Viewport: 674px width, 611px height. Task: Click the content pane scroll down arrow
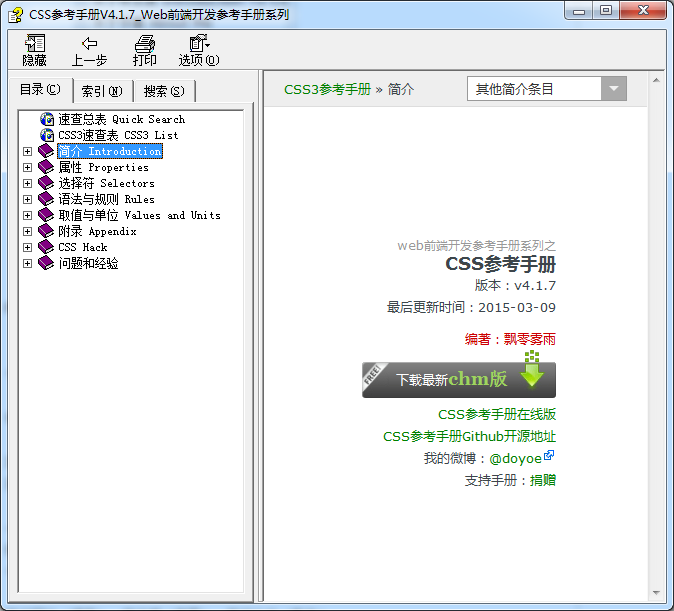pyautogui.click(x=656, y=593)
